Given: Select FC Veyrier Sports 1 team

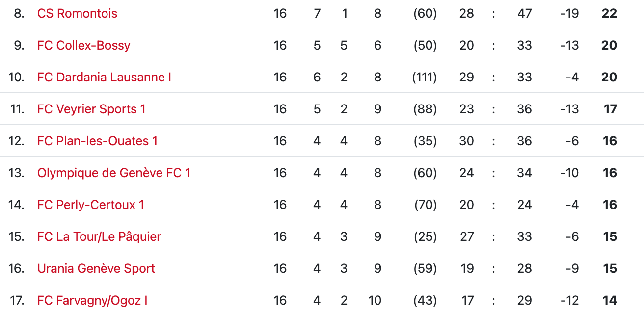Looking at the screenshot, I should point(91,109).
